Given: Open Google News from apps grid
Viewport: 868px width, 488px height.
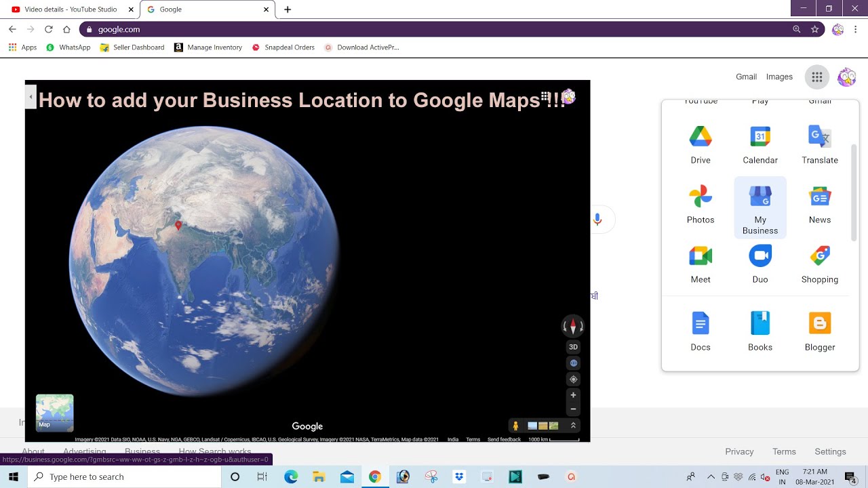Looking at the screenshot, I should 820,205.
